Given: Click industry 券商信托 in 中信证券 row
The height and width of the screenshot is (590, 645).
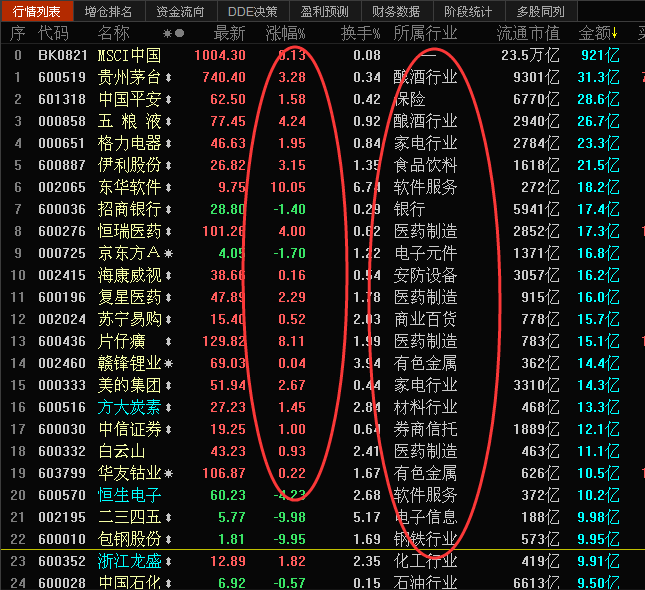Looking at the screenshot, I should point(425,430).
